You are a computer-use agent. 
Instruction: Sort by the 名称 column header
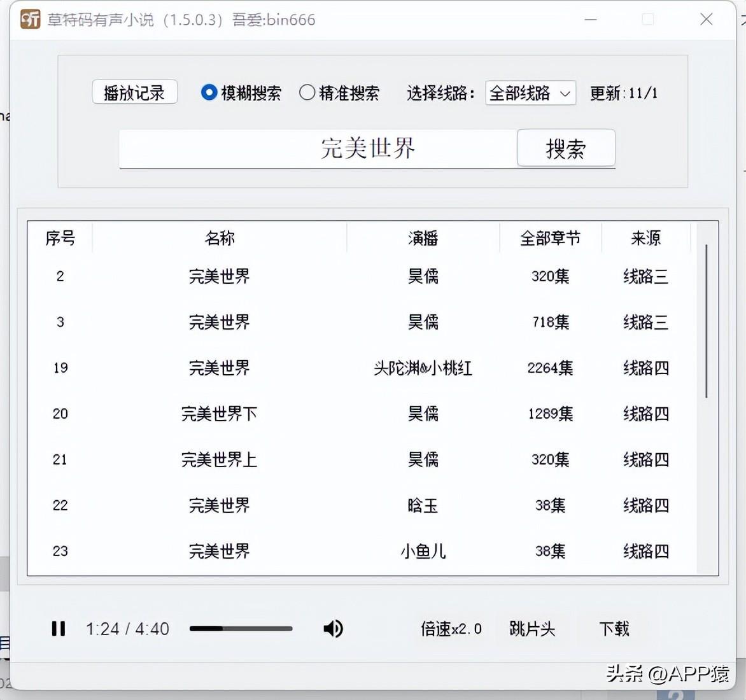(220, 238)
